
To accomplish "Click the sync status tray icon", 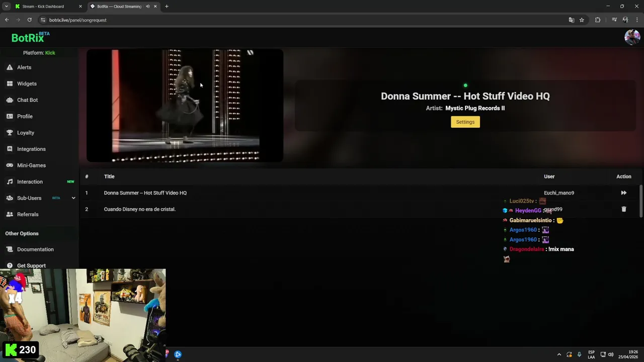I will pyautogui.click(x=569, y=354).
